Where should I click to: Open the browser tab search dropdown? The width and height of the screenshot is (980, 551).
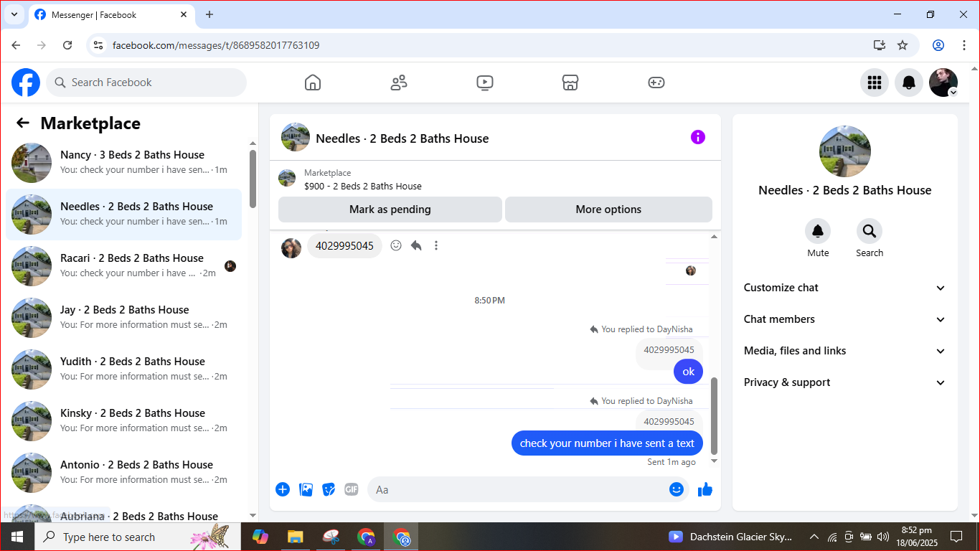(x=14, y=14)
